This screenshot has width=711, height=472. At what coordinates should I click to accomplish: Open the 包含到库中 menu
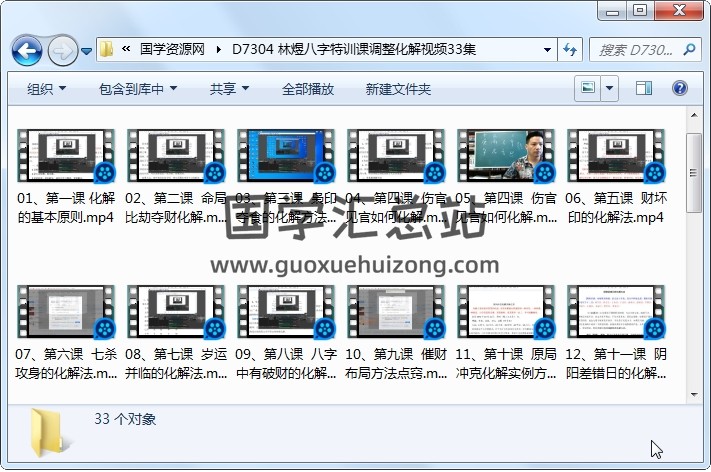[138, 89]
